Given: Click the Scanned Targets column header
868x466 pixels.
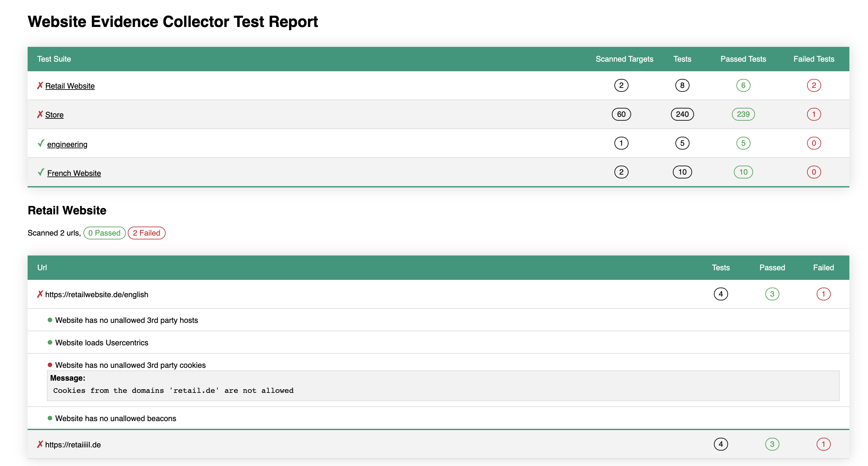Looking at the screenshot, I should click(x=624, y=59).
